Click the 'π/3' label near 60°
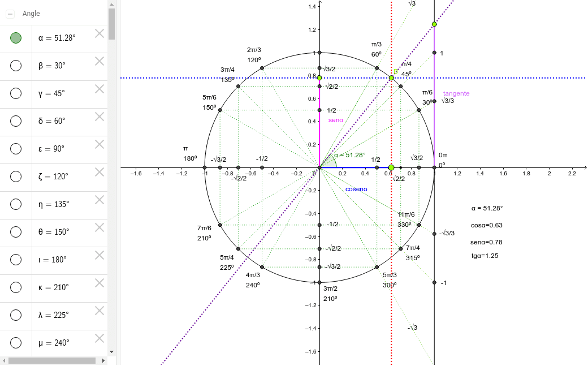588x366 pixels. 377,45
